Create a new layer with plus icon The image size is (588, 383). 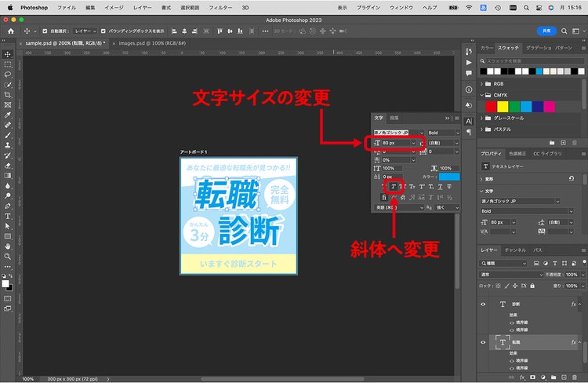(x=564, y=377)
